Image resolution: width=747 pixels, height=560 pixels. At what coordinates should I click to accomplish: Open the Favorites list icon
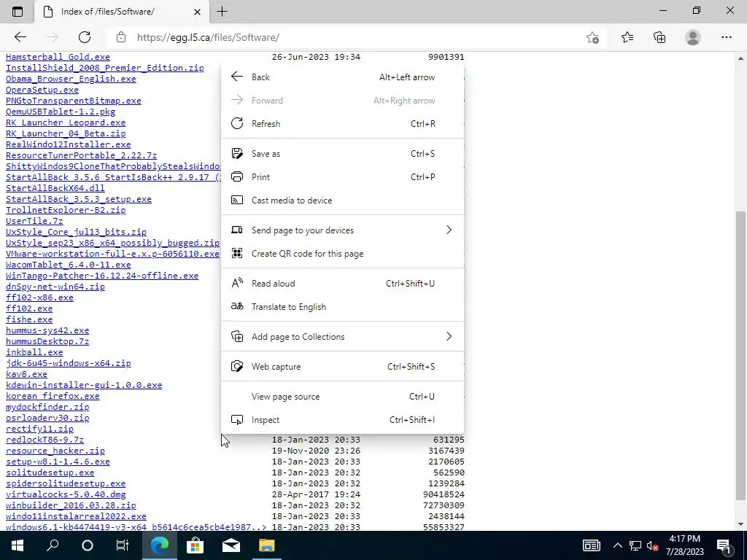click(627, 37)
